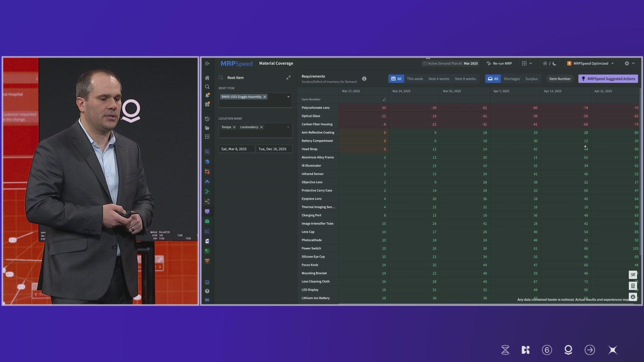Open the Home icon in sidebar
Viewport: 644px width, 362px height.
(207, 78)
